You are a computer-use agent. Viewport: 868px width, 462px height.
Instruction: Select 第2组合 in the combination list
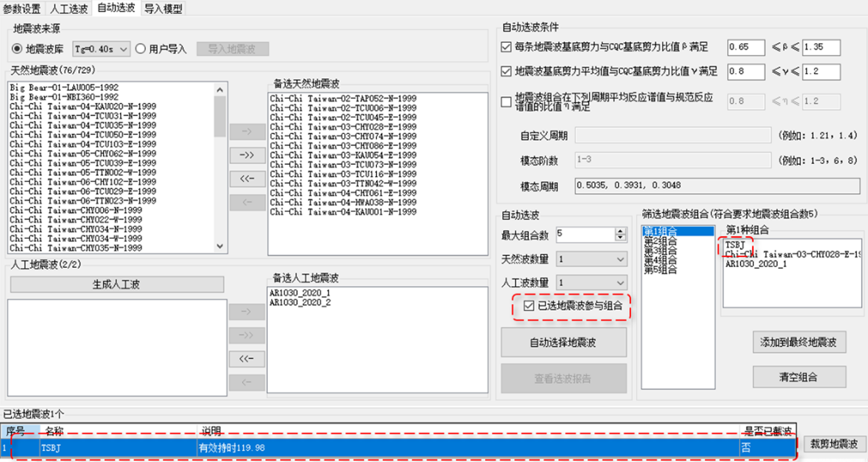tap(661, 241)
